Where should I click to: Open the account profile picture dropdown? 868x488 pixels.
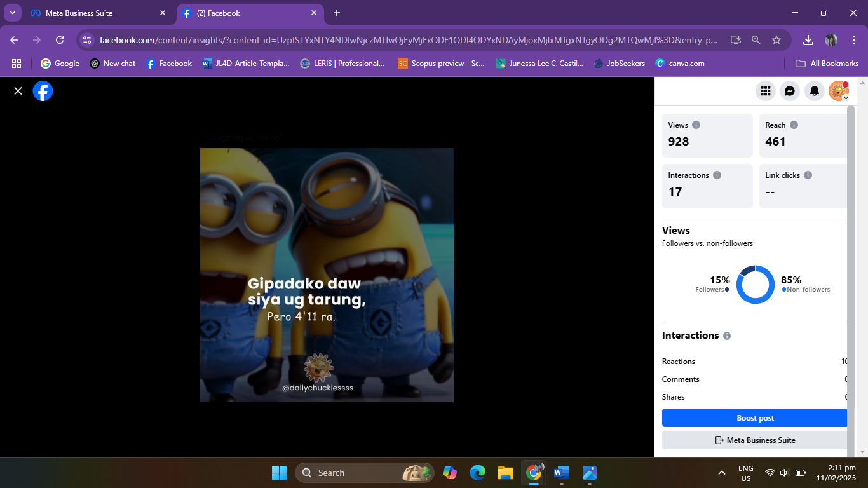pos(838,91)
